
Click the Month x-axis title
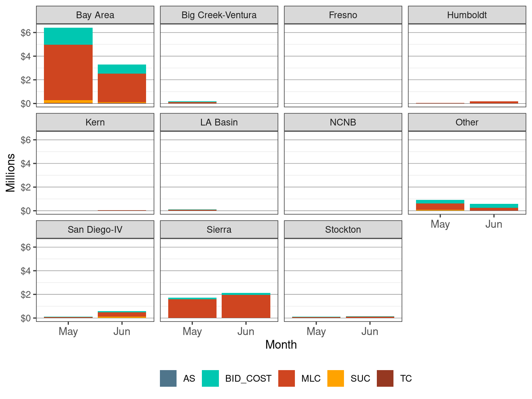tap(281, 345)
